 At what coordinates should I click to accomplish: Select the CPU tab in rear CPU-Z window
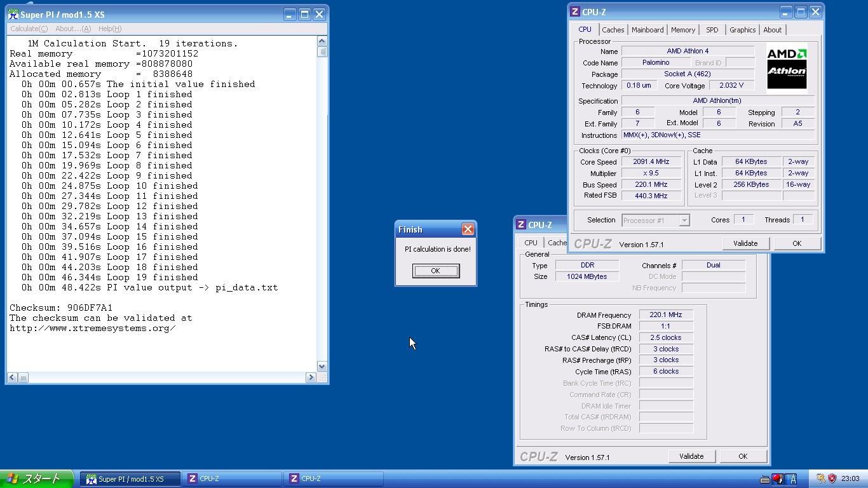531,243
